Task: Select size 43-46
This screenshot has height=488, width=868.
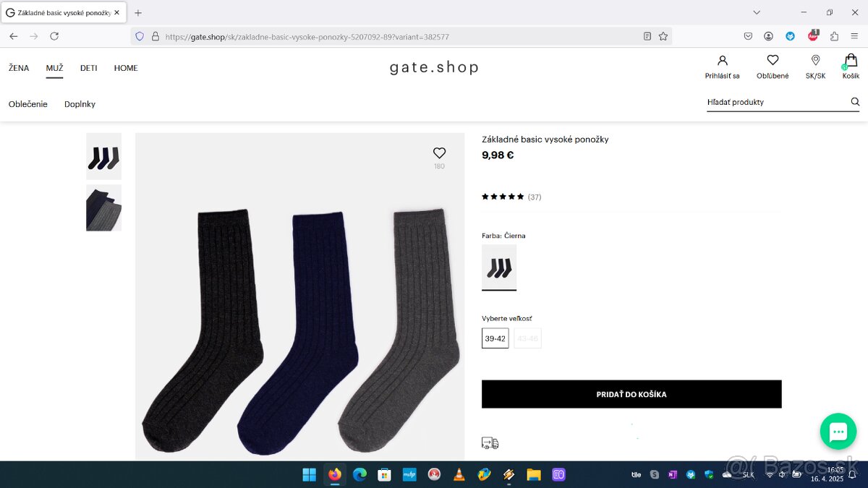Action: point(527,338)
